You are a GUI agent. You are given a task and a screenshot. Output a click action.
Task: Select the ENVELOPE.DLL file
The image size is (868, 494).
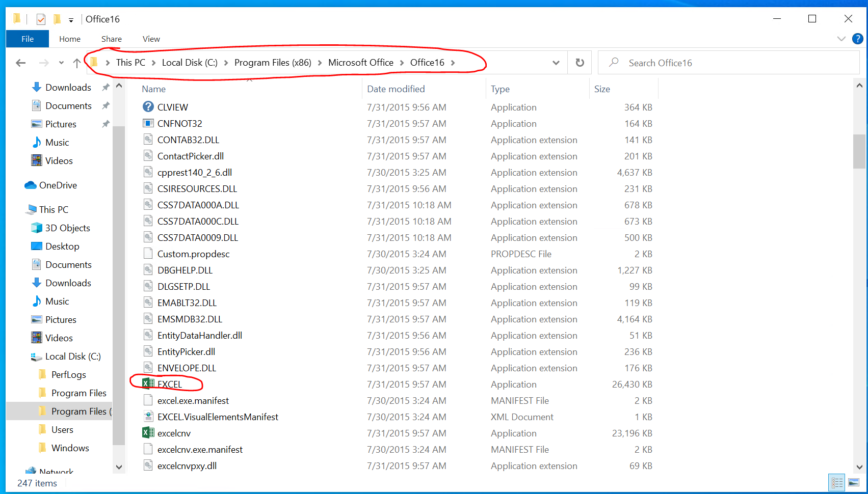(x=187, y=368)
